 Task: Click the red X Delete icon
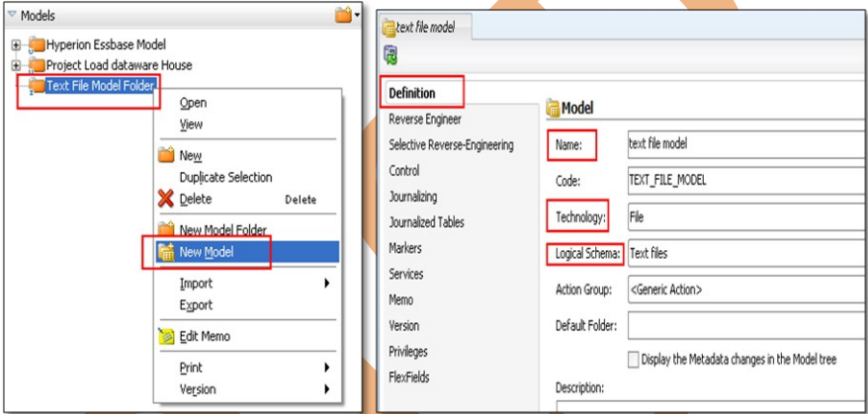click(x=165, y=199)
